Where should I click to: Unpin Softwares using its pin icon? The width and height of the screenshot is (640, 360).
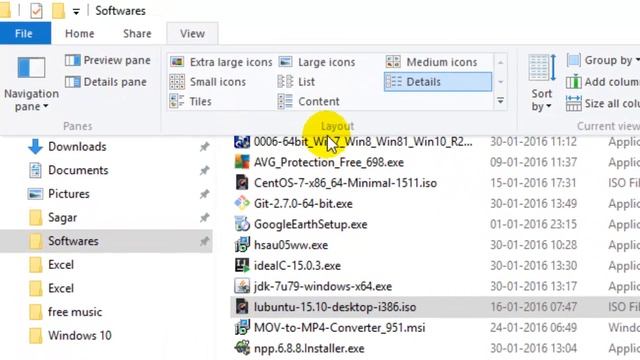[204, 241]
